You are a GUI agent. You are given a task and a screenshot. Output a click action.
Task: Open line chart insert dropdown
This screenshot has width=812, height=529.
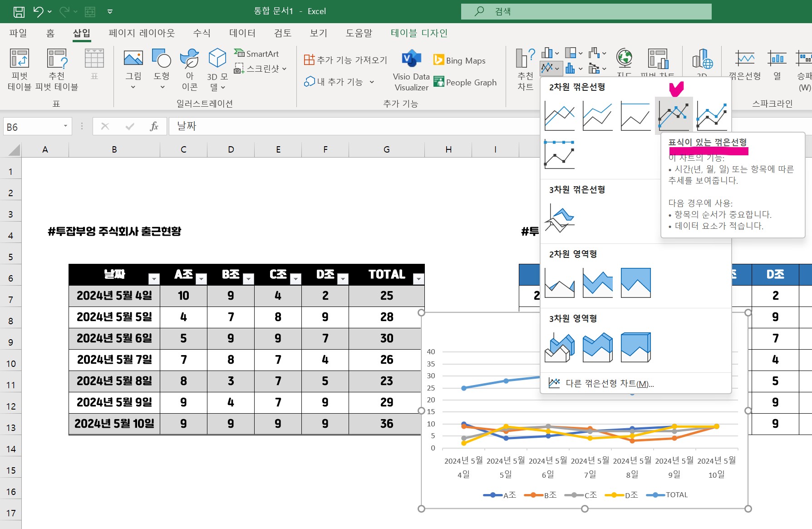click(551, 68)
